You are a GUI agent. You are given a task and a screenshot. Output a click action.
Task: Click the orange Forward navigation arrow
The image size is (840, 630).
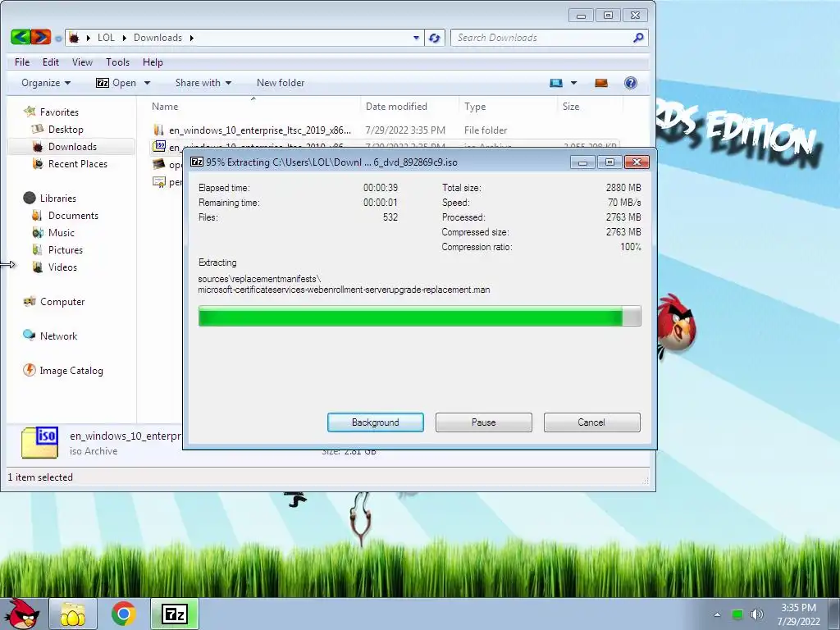[41, 37]
